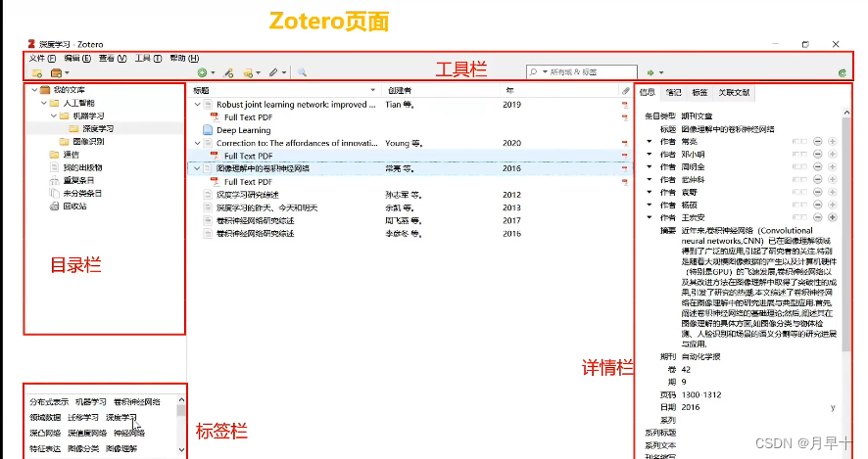868x459 pixels.
Task: Click the Add Item by Identifier wand icon
Action: 228,72
